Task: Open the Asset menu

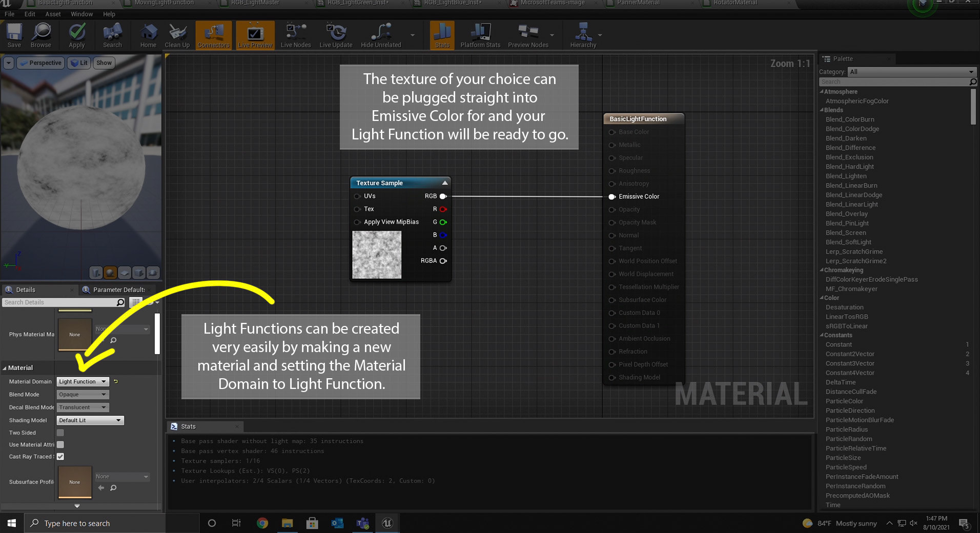Action: [x=53, y=14]
